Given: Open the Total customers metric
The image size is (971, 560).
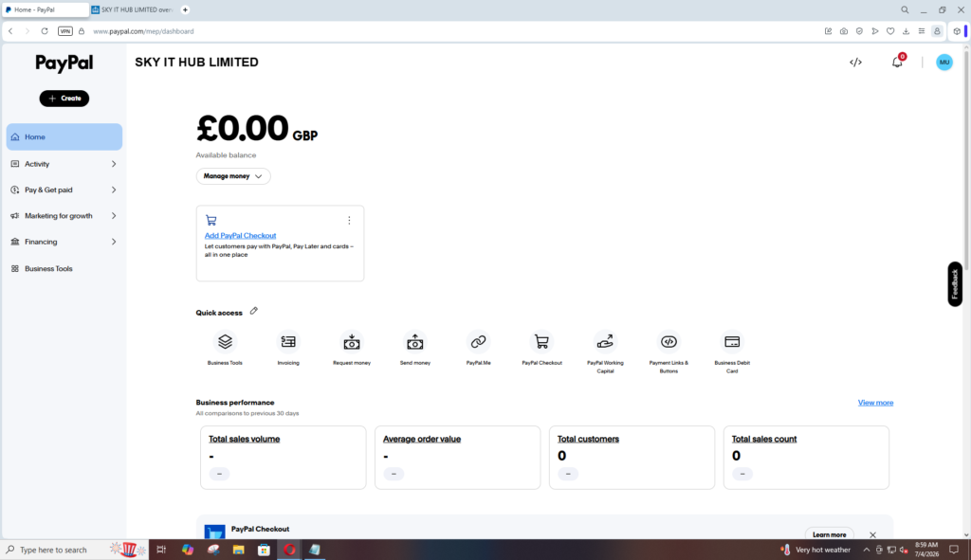Looking at the screenshot, I should pos(588,439).
